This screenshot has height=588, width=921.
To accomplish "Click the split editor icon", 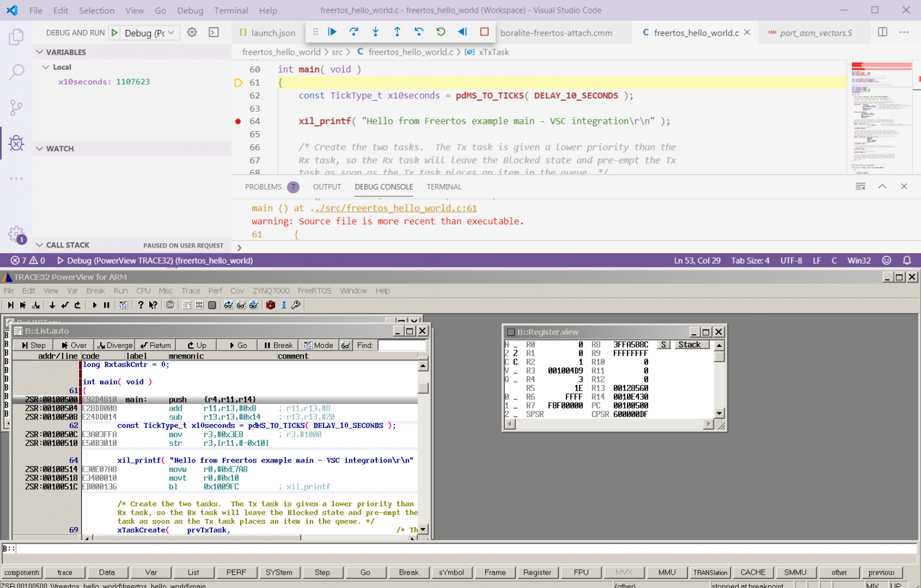I will (x=882, y=32).
